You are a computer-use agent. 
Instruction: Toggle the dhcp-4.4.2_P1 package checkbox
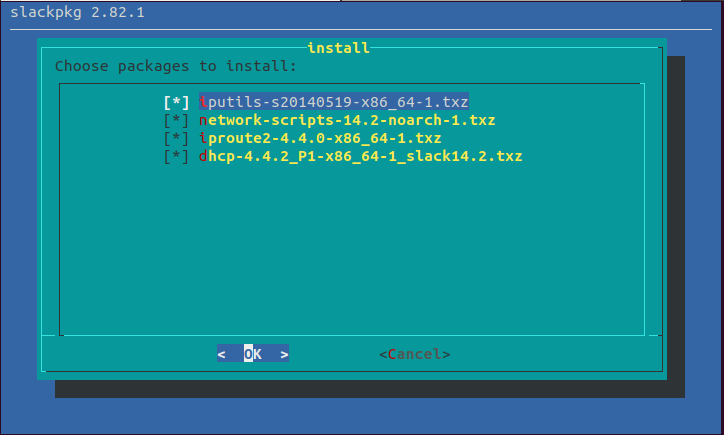click(176, 156)
